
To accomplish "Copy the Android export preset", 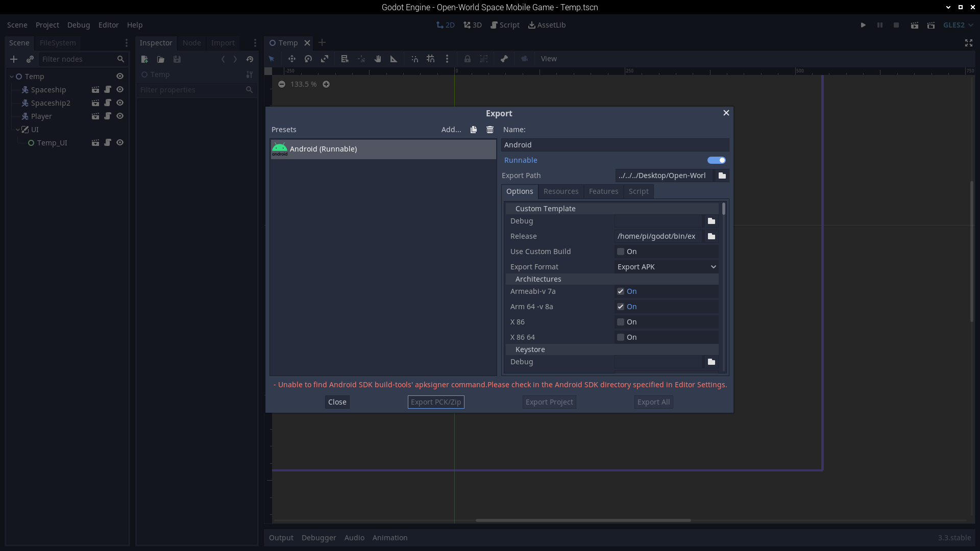I will (473, 129).
